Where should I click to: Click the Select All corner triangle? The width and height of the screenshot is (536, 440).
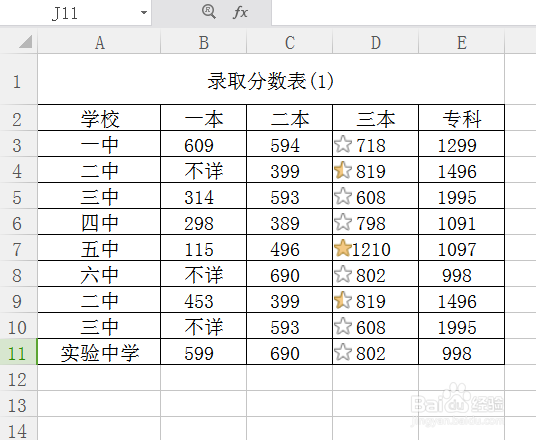(x=25, y=42)
